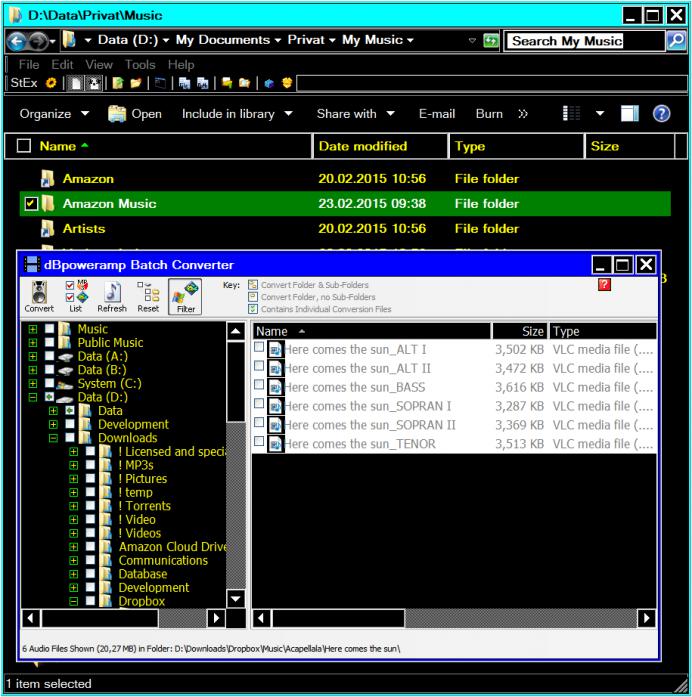Click the red help question mark icon
Image resolution: width=692 pixels, height=697 pixels.
(x=604, y=286)
